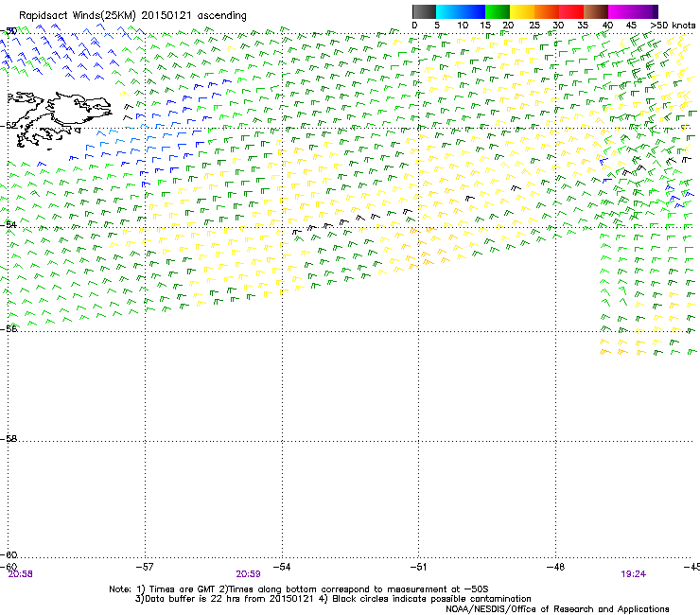Click the title 'Rapidscat Winds(25KM) 20150121 ascending'
This screenshot has height=615, width=700.
[132, 16]
